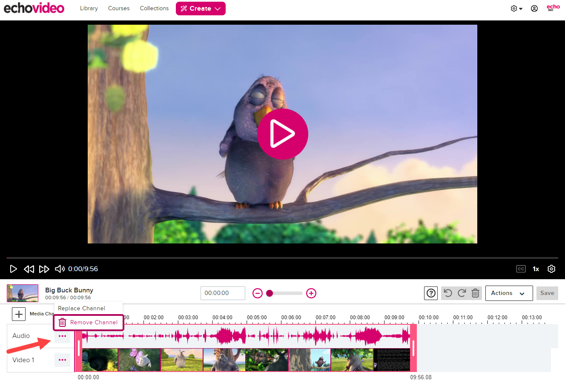The height and width of the screenshot is (392, 565).
Task: Undo the last edit
Action: pos(448,293)
